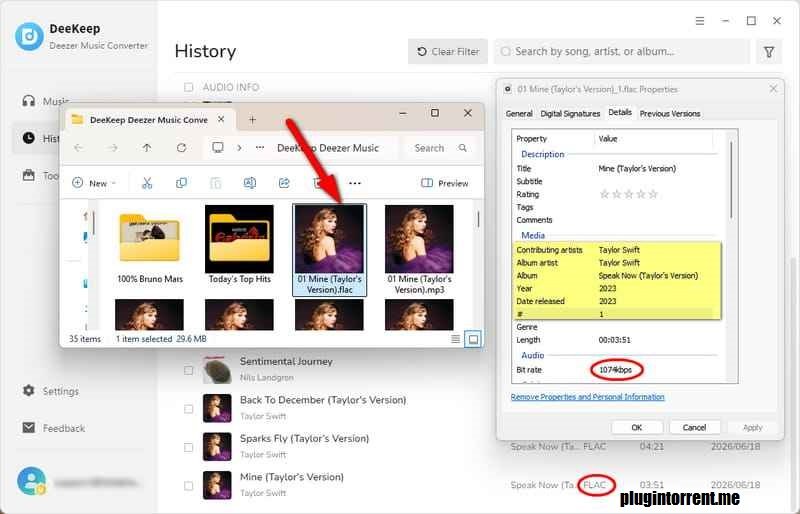800x514 pixels.
Task: Check the Sparks Fly row checkbox
Action: click(x=188, y=447)
